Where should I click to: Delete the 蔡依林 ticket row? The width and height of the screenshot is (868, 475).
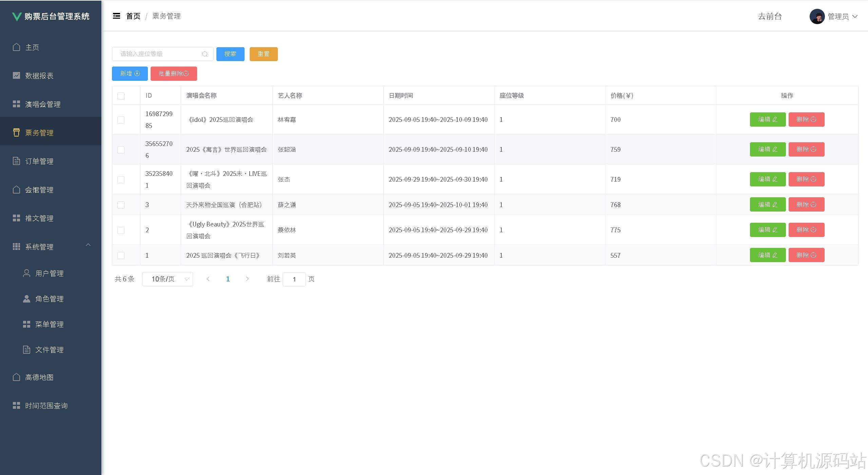click(806, 230)
